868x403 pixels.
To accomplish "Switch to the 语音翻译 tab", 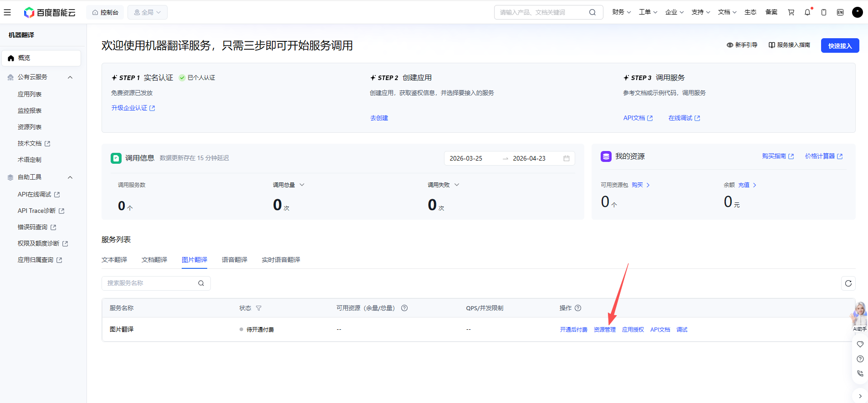I will point(235,260).
